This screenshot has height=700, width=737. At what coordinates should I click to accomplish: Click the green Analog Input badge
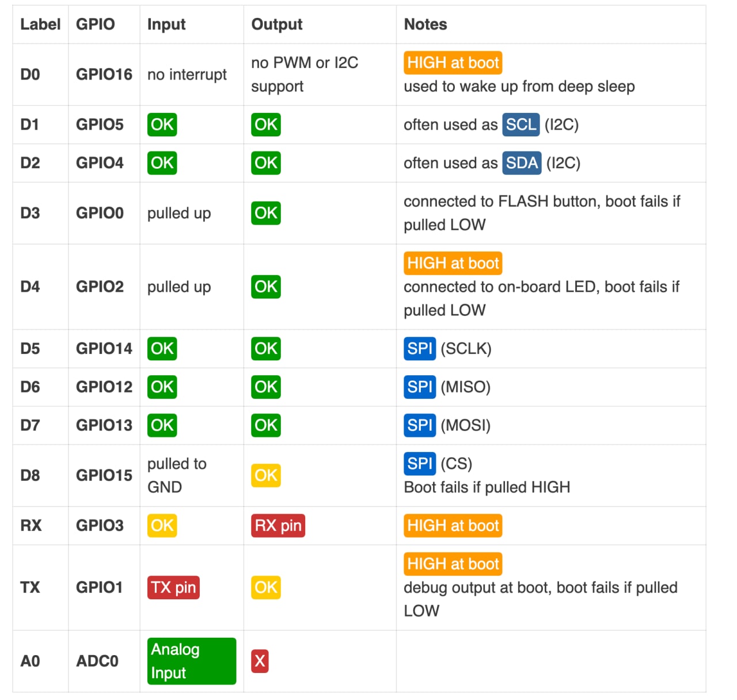191,661
